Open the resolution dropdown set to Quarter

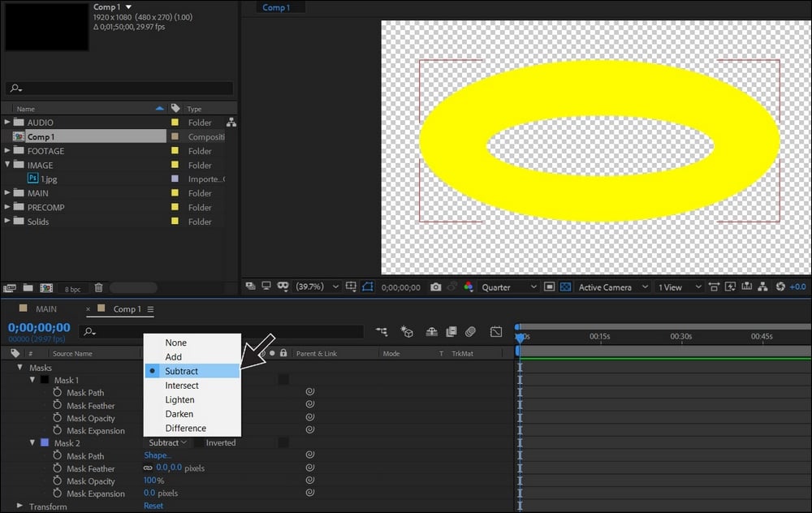click(503, 287)
